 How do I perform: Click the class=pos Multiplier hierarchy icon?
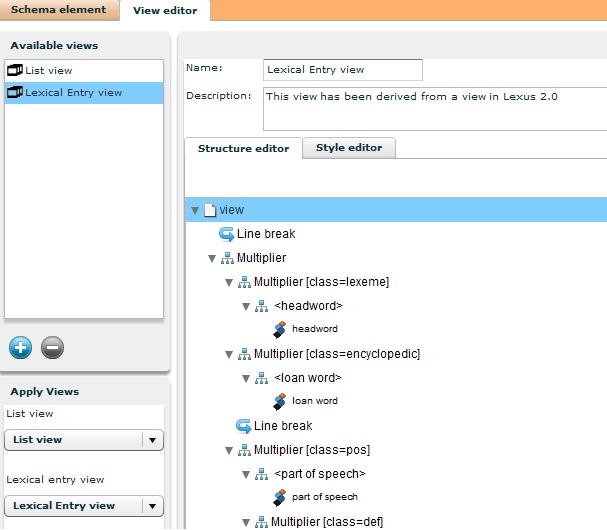[x=244, y=450]
